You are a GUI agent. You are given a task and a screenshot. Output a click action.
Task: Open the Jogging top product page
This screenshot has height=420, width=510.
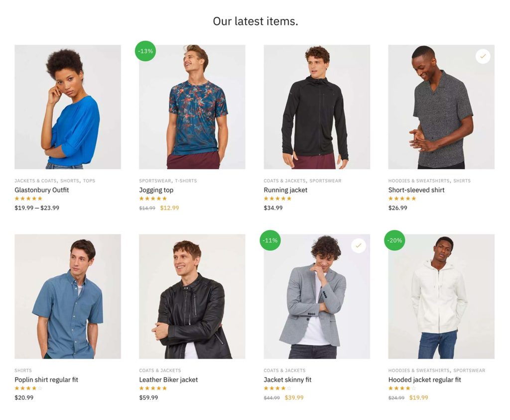pos(156,190)
